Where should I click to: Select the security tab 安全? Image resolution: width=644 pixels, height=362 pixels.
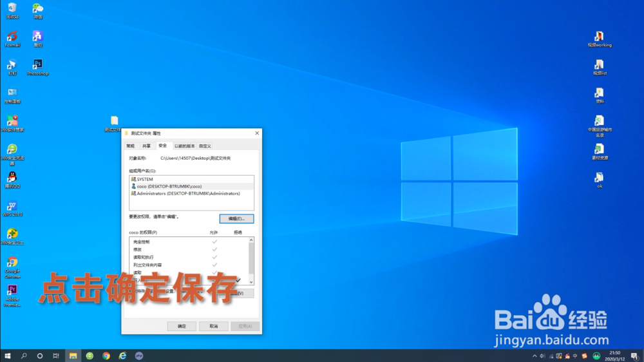[x=163, y=146]
